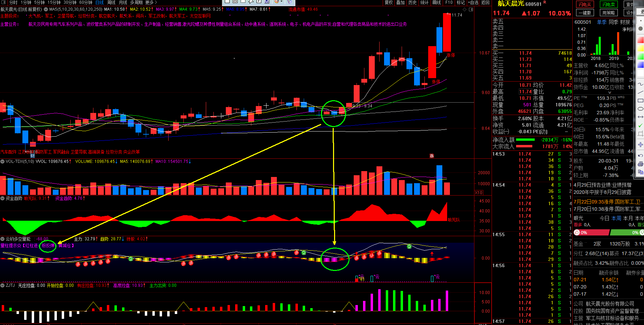This screenshot has width=644, height=325.
Task: Choose the freehand curve drawing tool
Action: [641, 84]
